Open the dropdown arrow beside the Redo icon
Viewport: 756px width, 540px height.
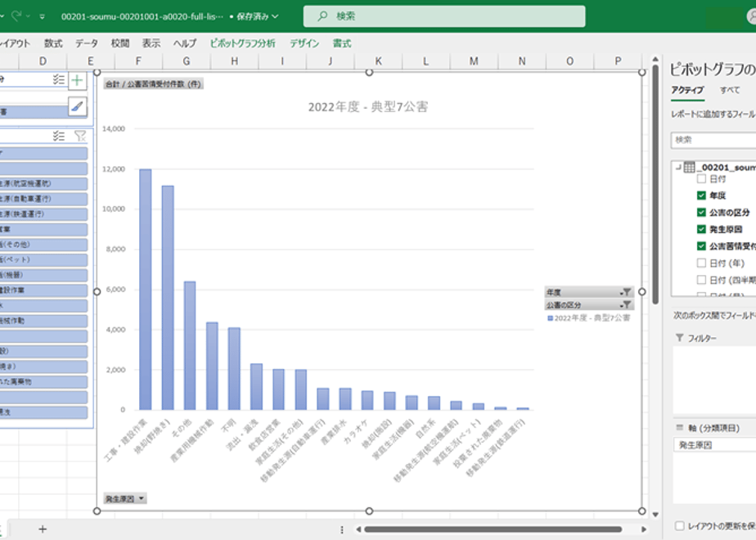click(28, 16)
